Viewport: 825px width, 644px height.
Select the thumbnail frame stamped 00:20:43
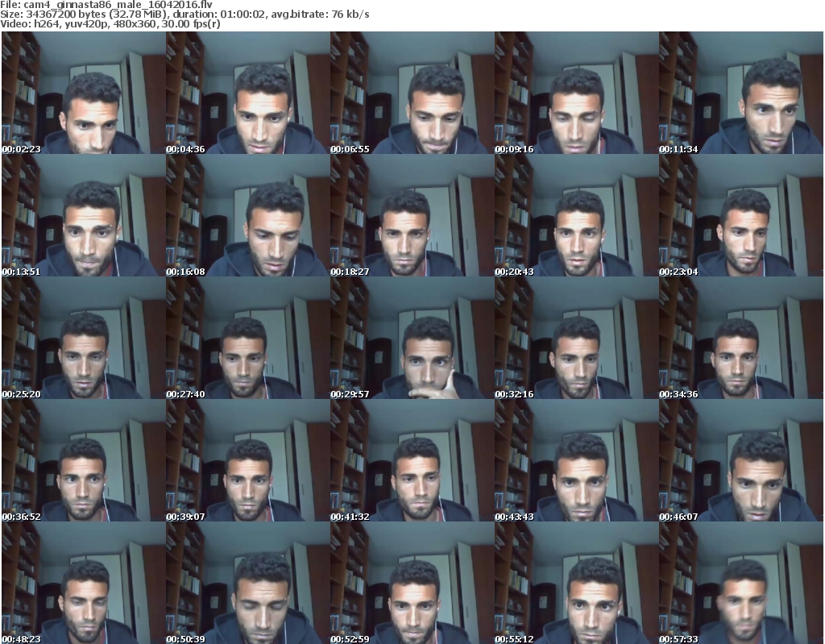coord(576,215)
